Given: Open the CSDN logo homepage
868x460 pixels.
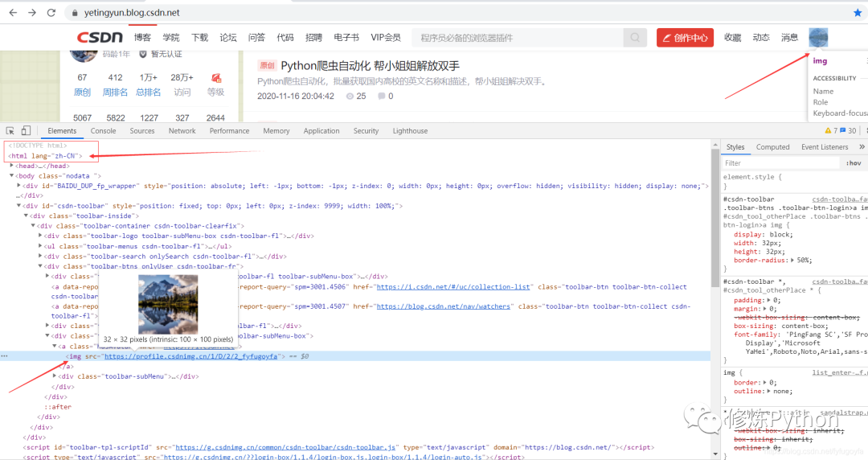Looking at the screenshot, I should (x=100, y=37).
